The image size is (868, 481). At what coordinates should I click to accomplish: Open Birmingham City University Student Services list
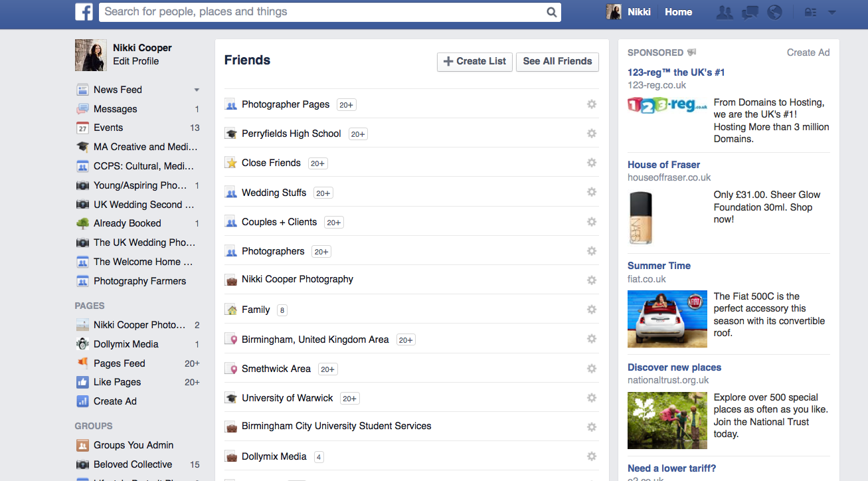pyautogui.click(x=337, y=426)
